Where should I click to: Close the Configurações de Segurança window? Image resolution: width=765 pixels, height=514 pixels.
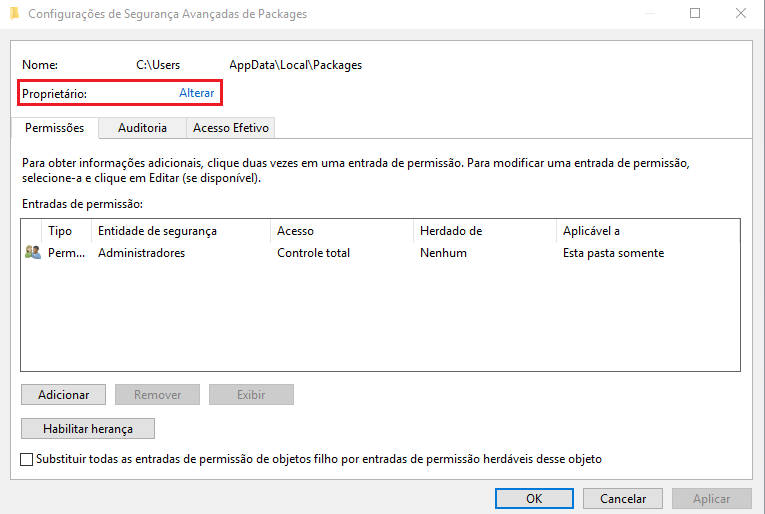[741, 13]
